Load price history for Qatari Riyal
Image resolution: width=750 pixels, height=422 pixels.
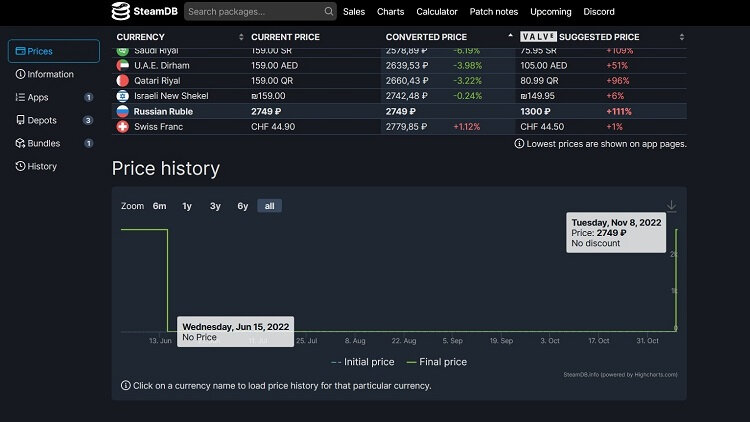[157, 81]
